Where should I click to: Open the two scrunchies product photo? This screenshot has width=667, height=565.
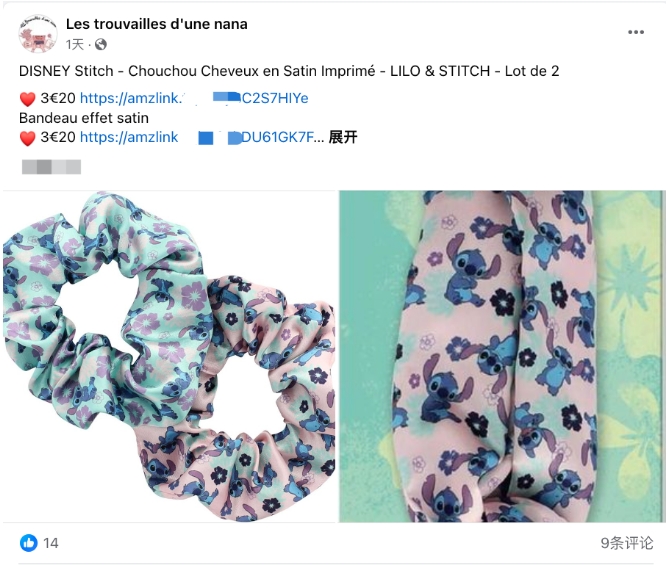[169, 357]
